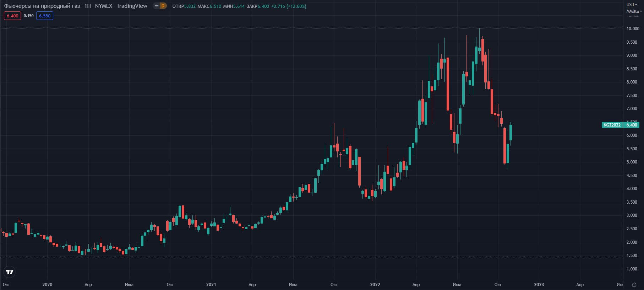Click the Окт label before 2022

click(x=334, y=285)
